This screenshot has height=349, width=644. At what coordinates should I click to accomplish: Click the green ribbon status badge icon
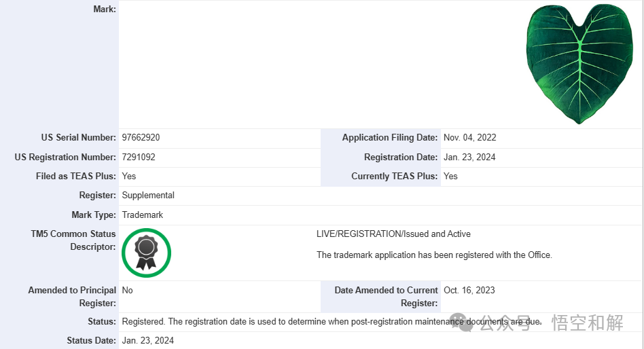[146, 253]
